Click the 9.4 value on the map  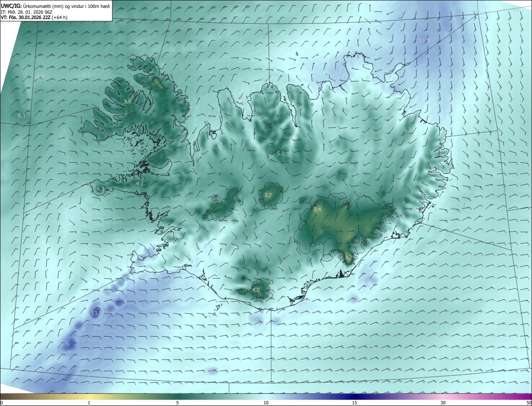[516, 10]
